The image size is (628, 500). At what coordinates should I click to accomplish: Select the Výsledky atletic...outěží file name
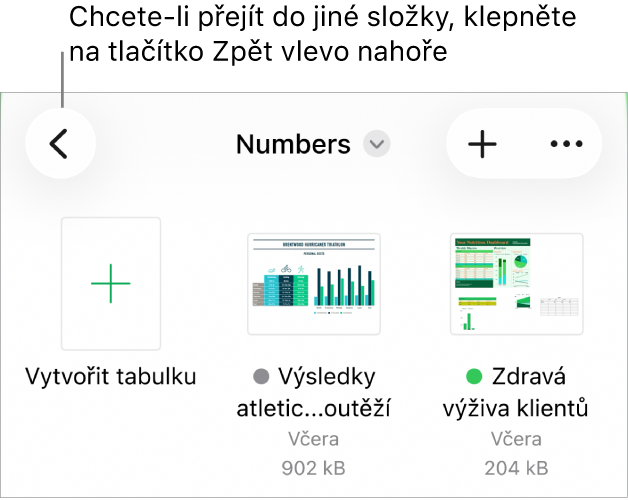click(314, 393)
